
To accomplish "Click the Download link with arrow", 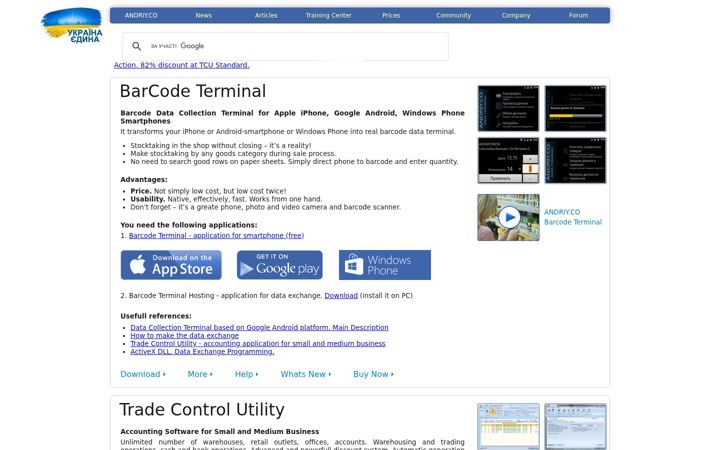I will point(143,374).
